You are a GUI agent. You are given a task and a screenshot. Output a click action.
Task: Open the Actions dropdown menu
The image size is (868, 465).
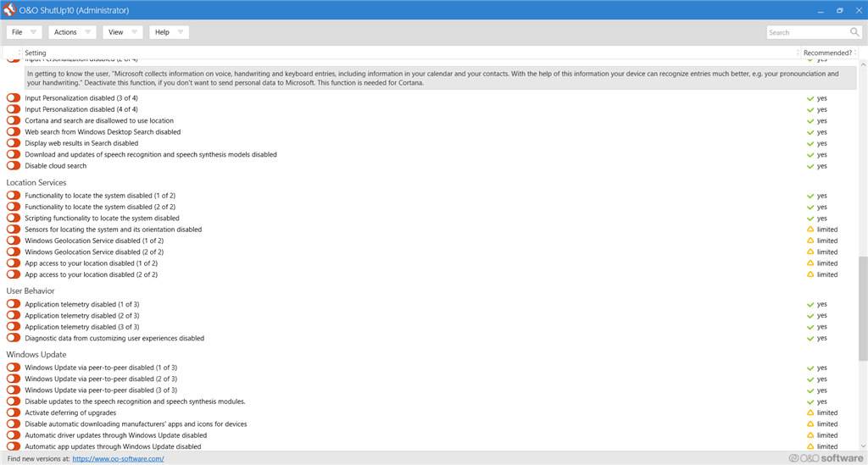(x=72, y=32)
